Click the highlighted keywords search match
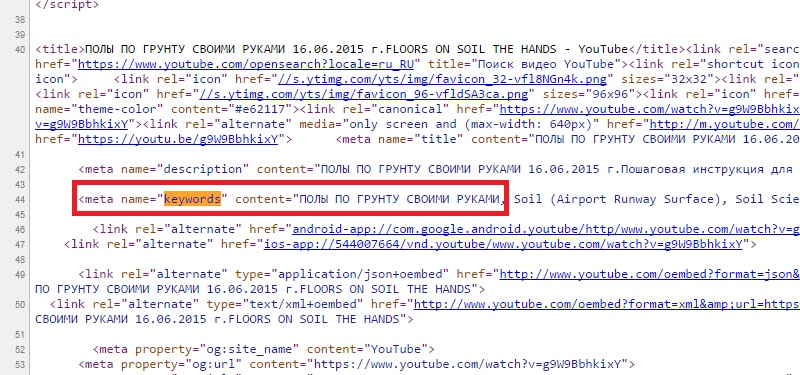This screenshot has height=375, width=800. (192, 199)
